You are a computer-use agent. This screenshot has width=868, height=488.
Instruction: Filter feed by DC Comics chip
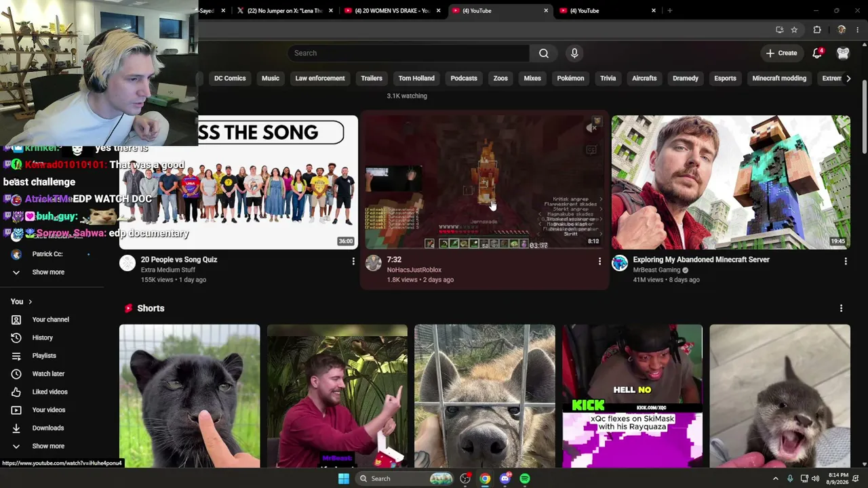click(x=230, y=78)
